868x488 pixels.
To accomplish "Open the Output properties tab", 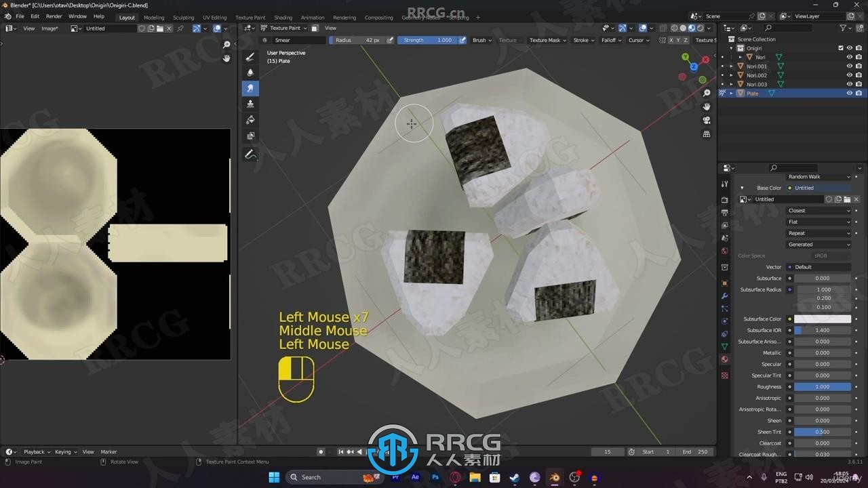I will pos(724,213).
